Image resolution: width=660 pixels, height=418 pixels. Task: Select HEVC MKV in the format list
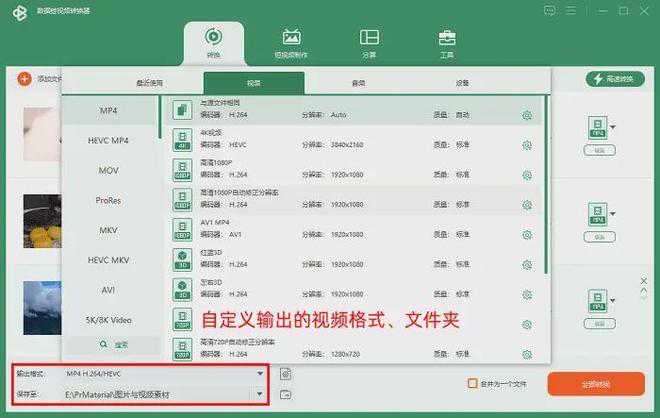[x=108, y=260]
